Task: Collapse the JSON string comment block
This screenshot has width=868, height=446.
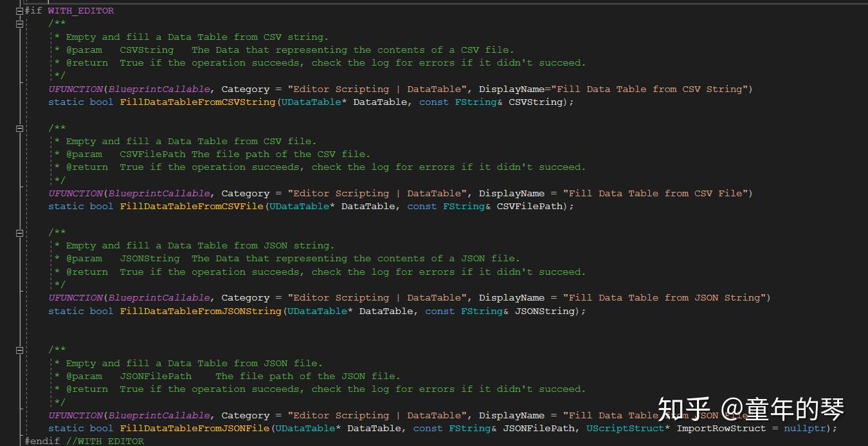Action: click(x=19, y=232)
